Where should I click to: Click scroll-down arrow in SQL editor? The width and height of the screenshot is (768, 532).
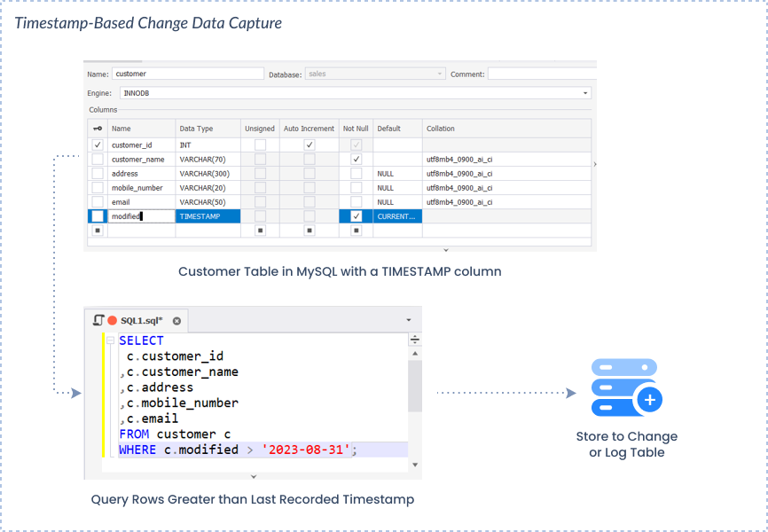pyautogui.click(x=415, y=465)
